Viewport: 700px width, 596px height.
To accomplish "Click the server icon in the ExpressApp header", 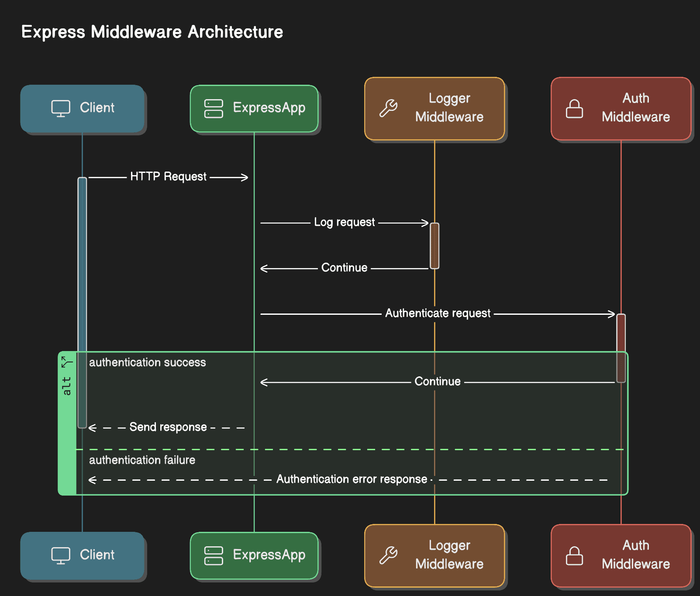I will click(212, 108).
